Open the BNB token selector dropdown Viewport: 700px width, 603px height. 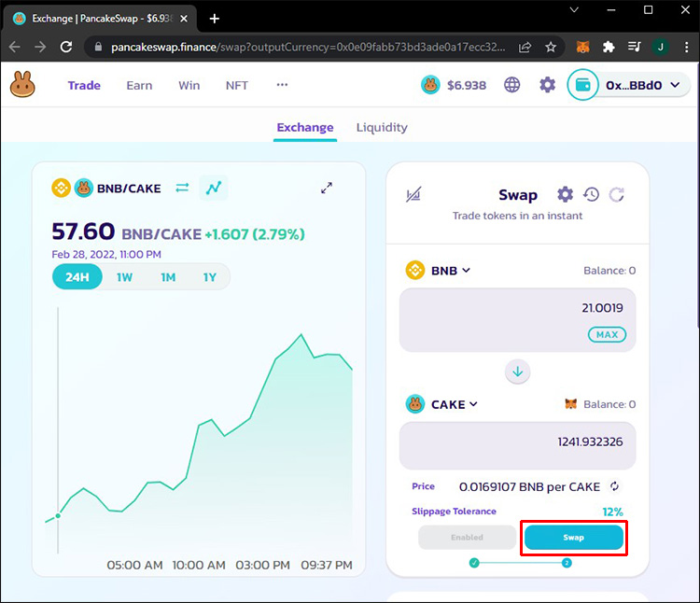(x=438, y=271)
